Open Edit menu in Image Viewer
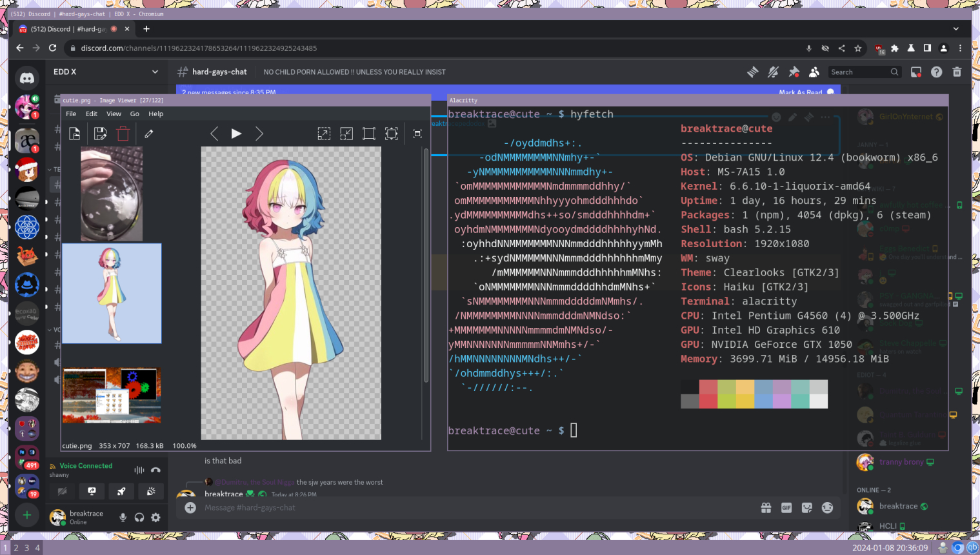The width and height of the screenshot is (980, 555). coord(92,114)
